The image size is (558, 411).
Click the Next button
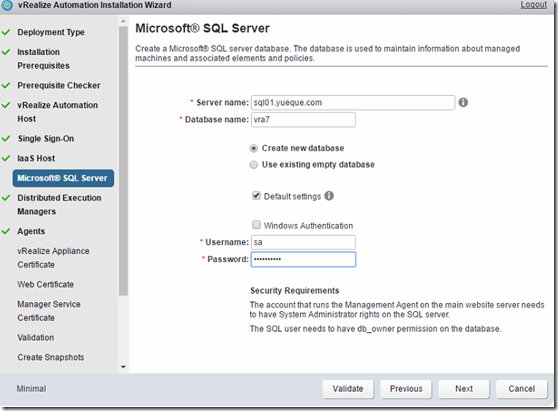click(464, 389)
